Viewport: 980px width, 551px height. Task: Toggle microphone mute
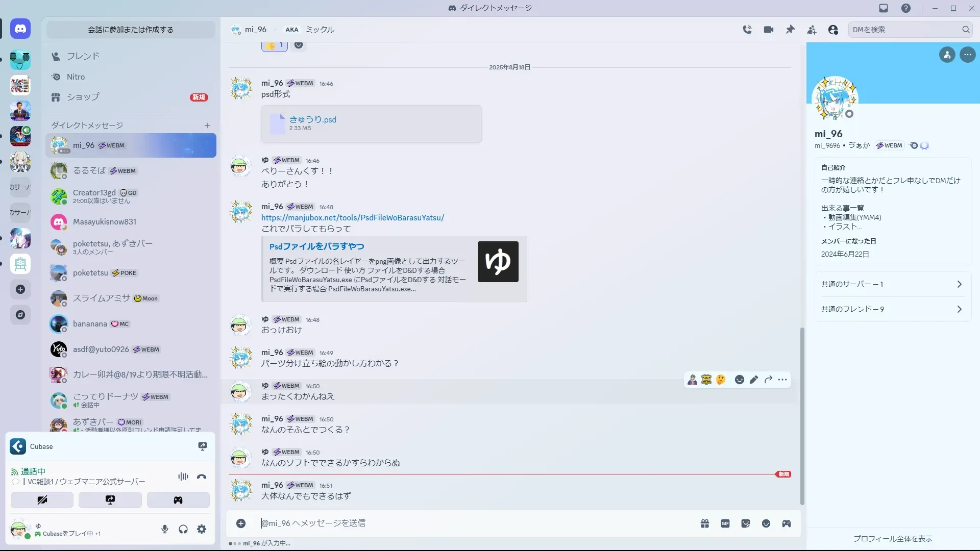[165, 529]
